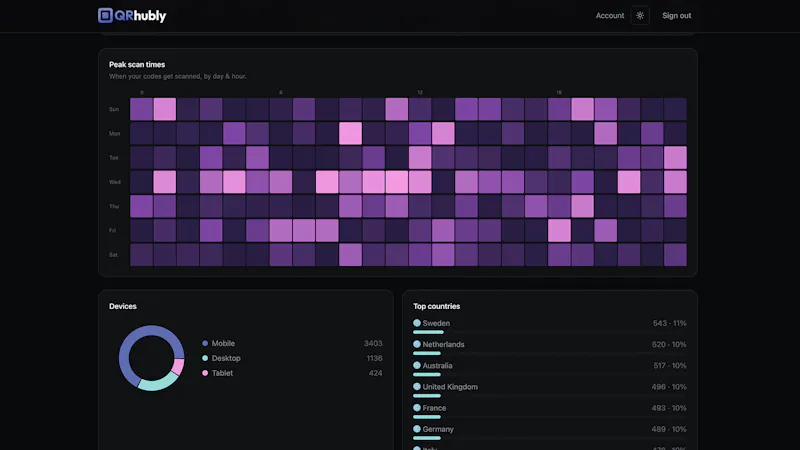Click the Germany country icon
The width and height of the screenshot is (800, 450).
coord(417,429)
